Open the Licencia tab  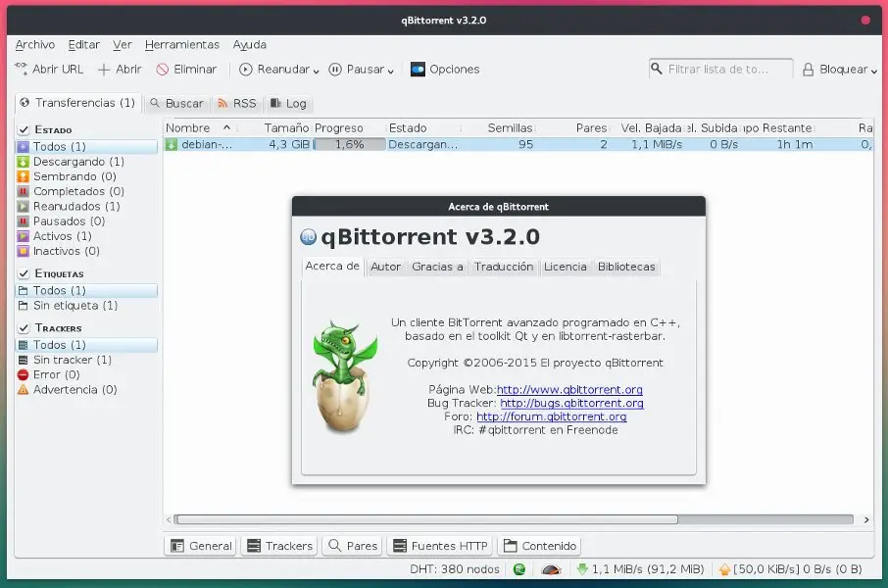[x=566, y=267]
